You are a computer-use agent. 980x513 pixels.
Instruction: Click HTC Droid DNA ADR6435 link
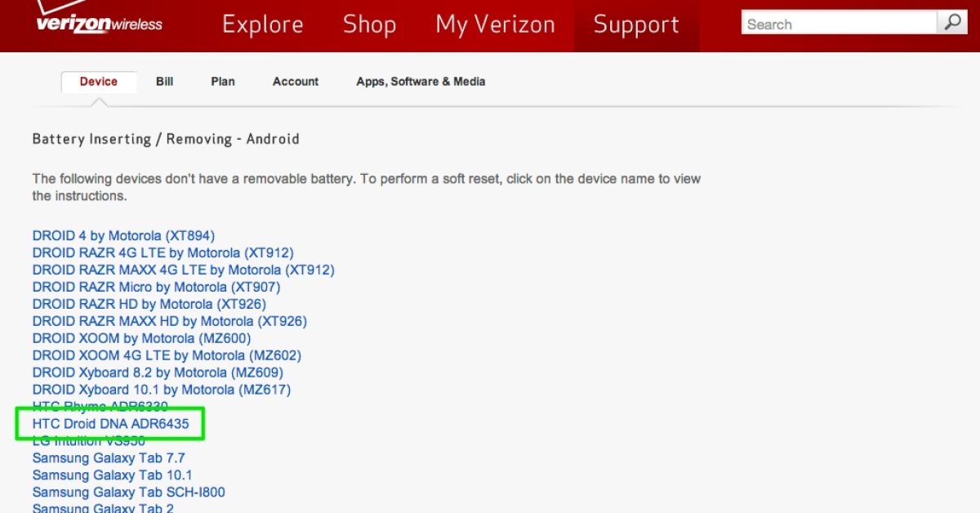pos(110,424)
